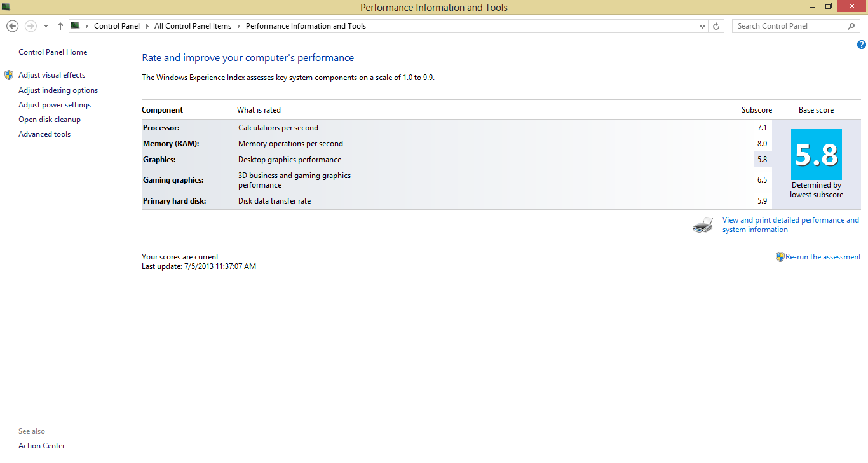Viewport: 868px width, 463px height.
Task: Select the All Control Panel Items breadcrumb
Action: pos(193,26)
